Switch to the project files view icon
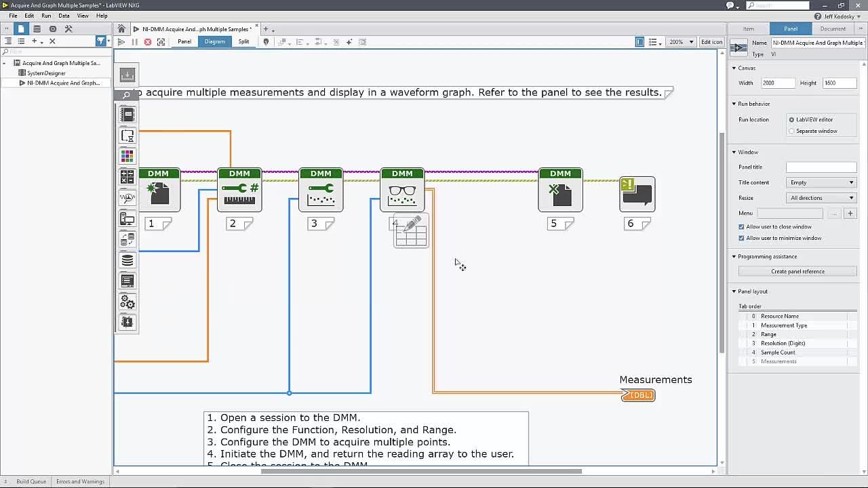Image resolution: width=868 pixels, height=488 pixels. click(21, 28)
